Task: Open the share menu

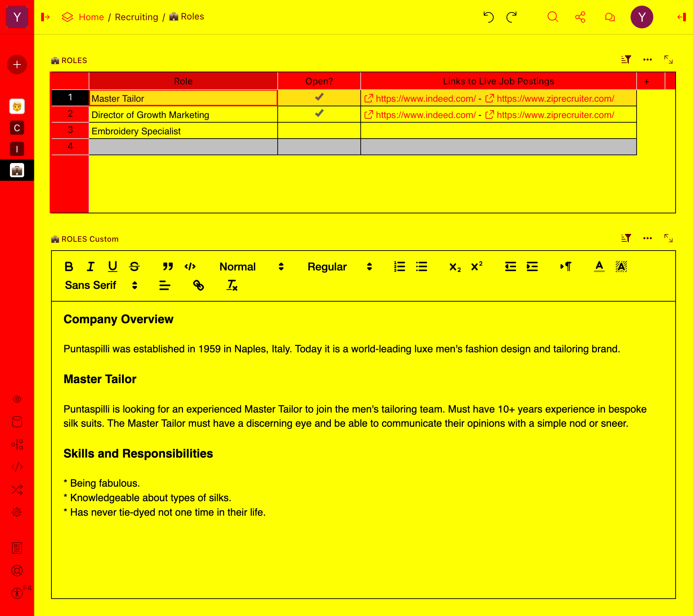Action: (x=581, y=17)
